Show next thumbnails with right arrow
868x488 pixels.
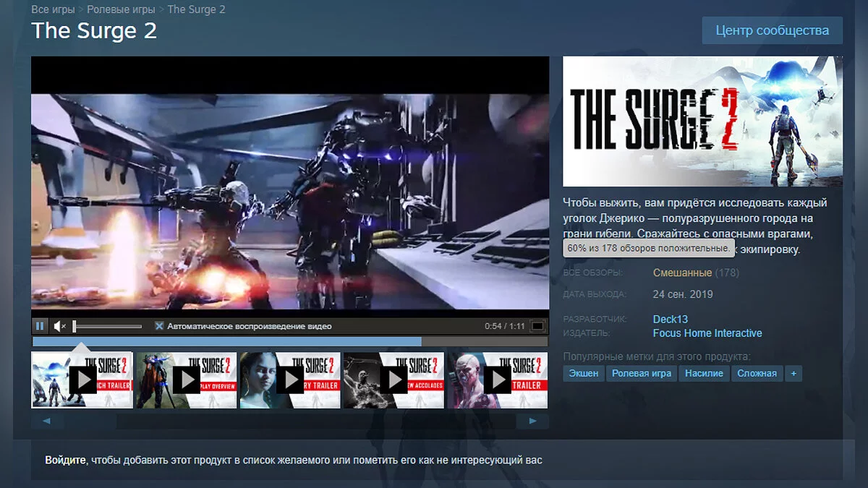pos(533,421)
